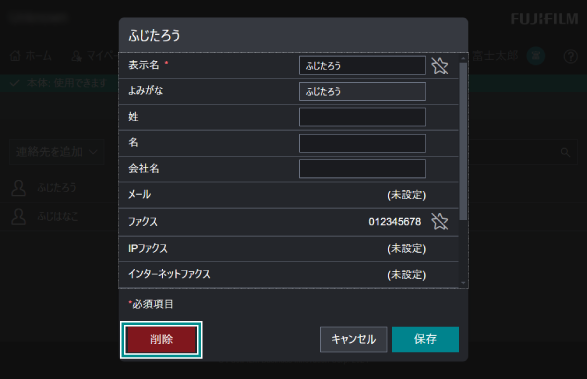
Task: Toggle favorite star beside fax number 012345678
Action: click(x=440, y=221)
